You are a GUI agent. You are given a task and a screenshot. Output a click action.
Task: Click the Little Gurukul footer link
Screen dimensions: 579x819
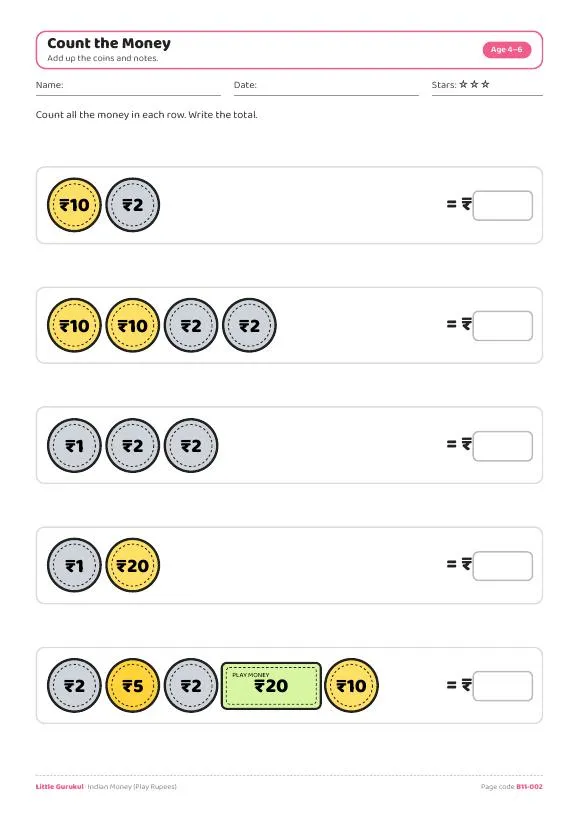60,787
